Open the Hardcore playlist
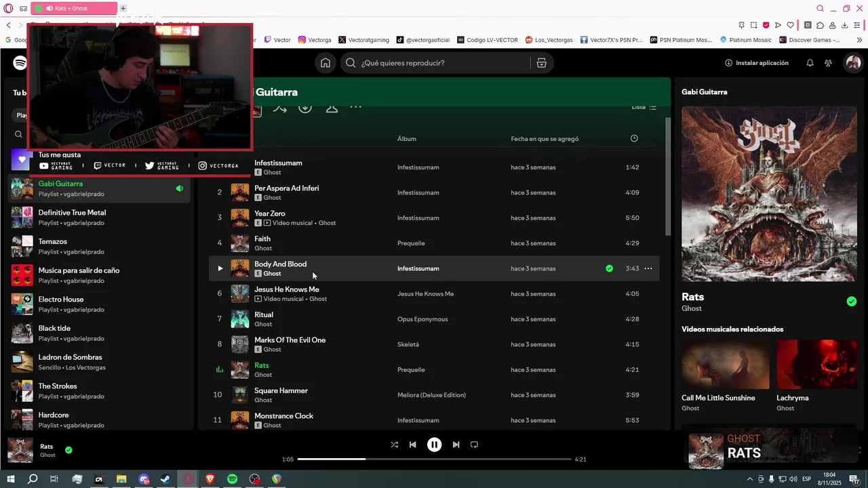 pyautogui.click(x=99, y=420)
